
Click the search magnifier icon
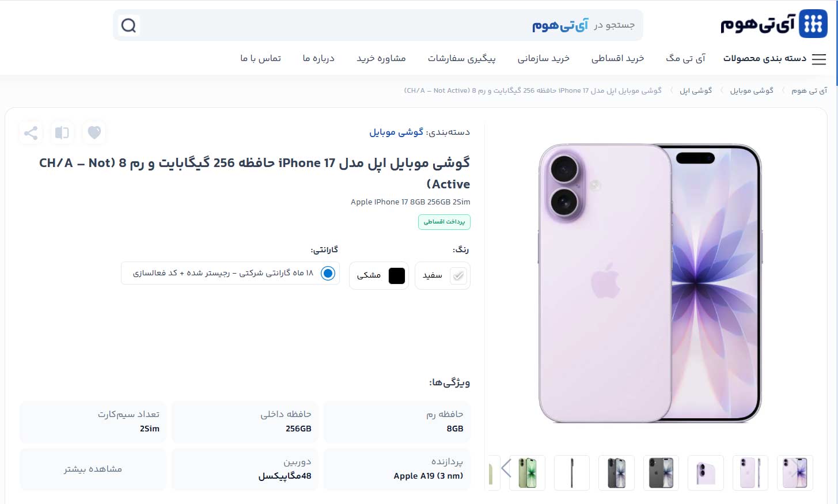[128, 25]
